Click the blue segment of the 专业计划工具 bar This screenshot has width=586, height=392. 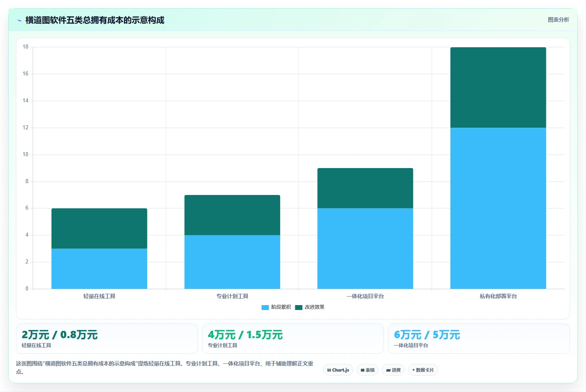coord(232,262)
